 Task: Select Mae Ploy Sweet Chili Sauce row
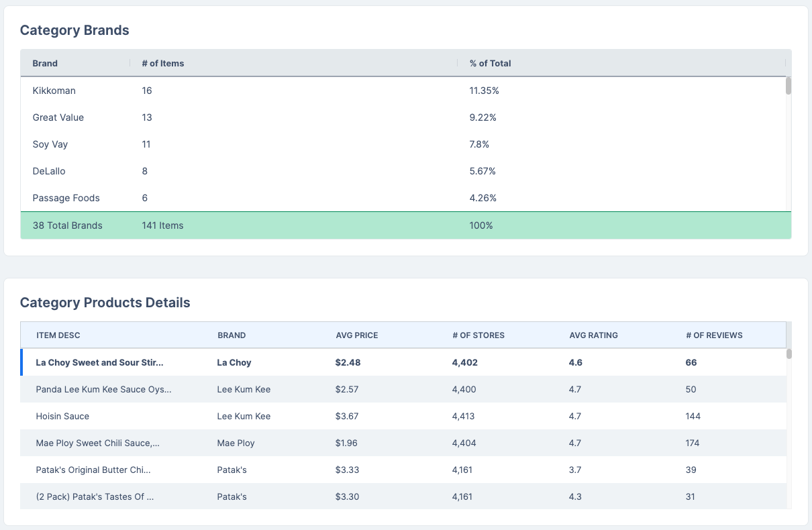tap(403, 443)
